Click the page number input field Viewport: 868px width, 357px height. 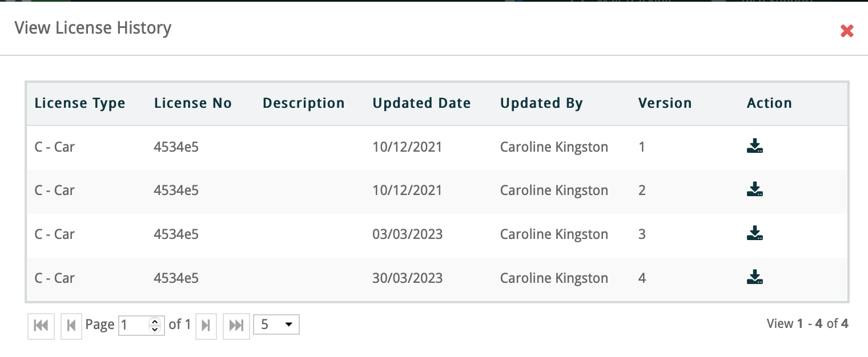[x=133, y=325]
